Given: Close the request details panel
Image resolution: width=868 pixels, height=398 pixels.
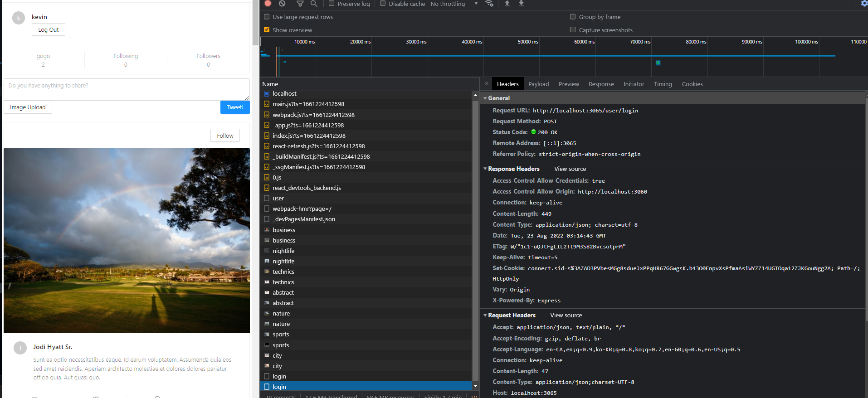Looking at the screenshot, I should [487, 83].
